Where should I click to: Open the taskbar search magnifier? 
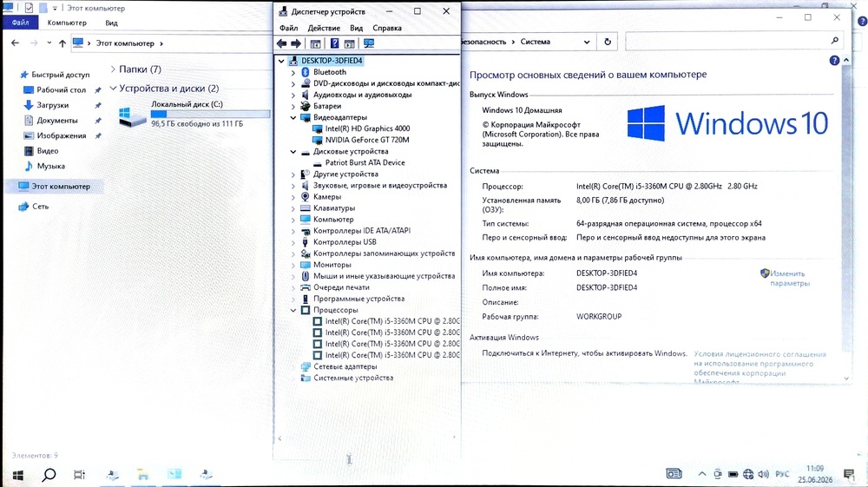tap(49, 475)
